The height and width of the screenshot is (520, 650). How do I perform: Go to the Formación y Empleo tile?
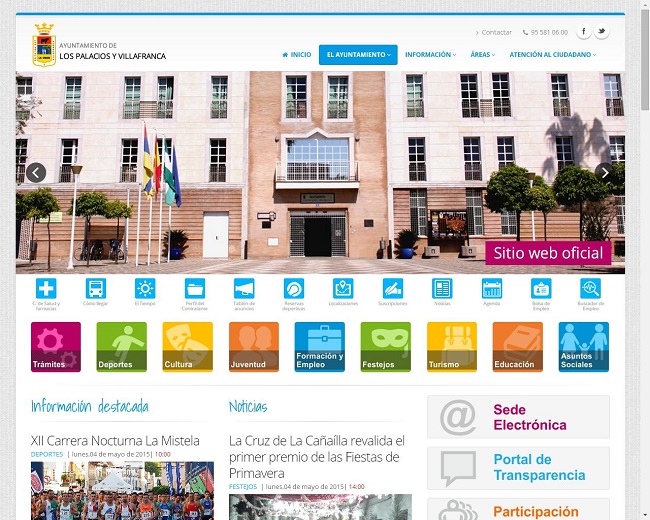[320, 347]
